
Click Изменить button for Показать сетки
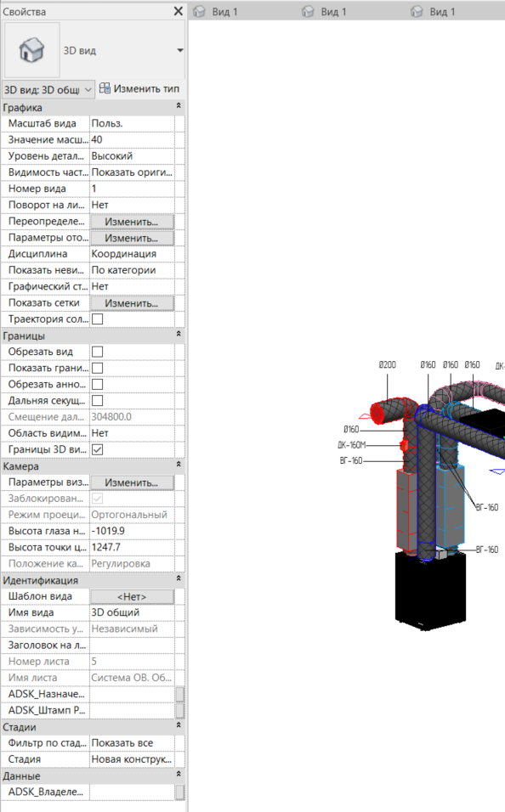[132, 303]
